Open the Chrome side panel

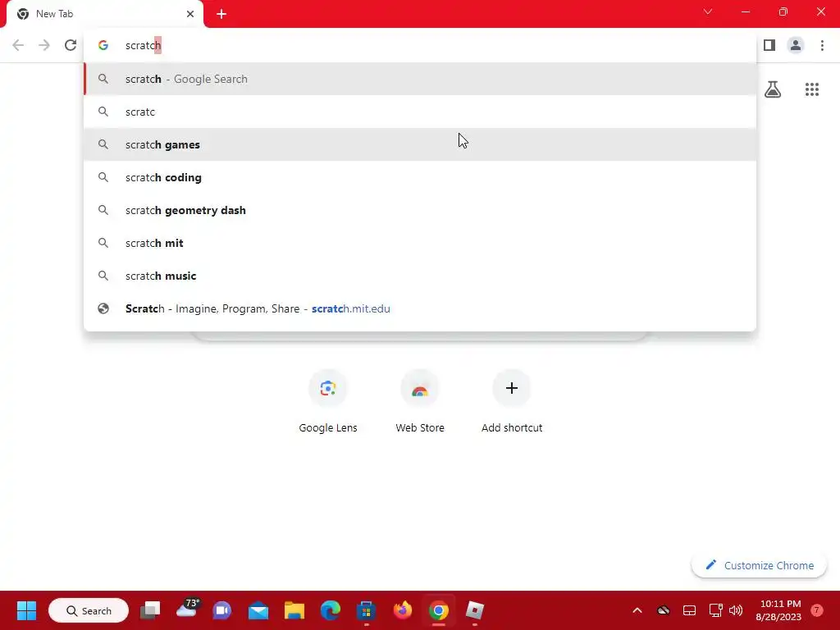[769, 45]
